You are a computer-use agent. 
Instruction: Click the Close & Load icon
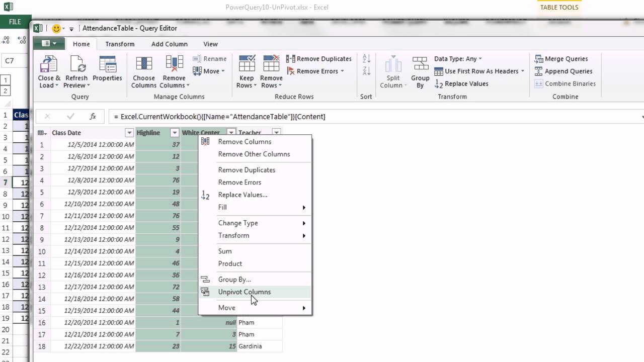(x=49, y=64)
